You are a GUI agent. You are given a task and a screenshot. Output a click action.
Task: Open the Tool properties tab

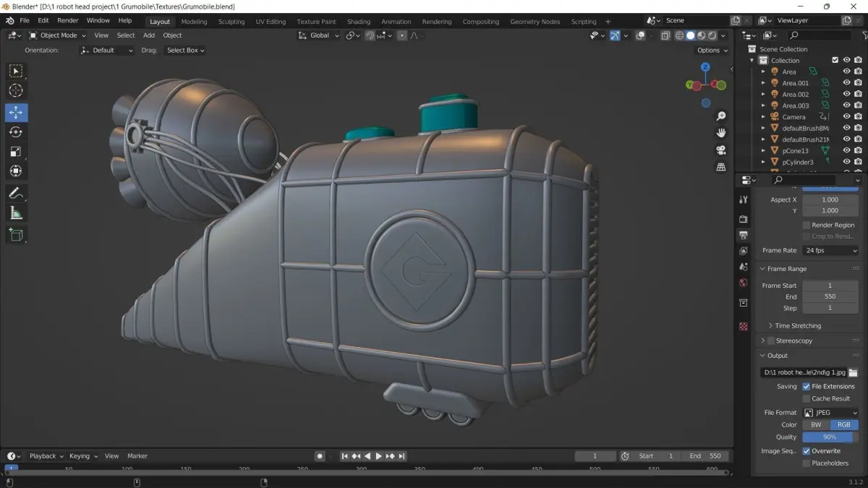click(743, 200)
